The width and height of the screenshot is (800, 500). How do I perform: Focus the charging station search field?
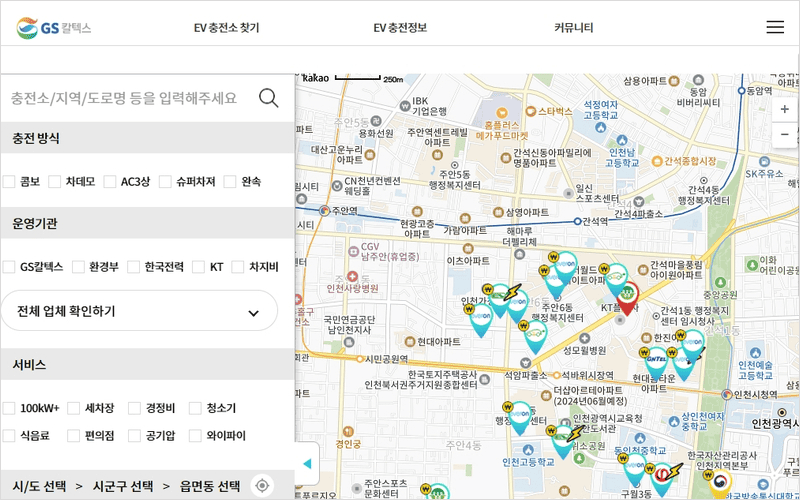coord(124,98)
